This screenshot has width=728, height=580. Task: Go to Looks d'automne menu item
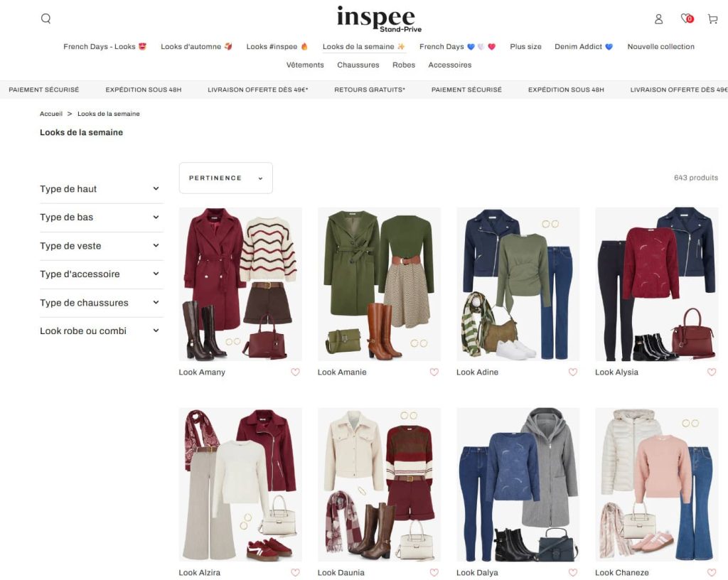pyautogui.click(x=196, y=47)
